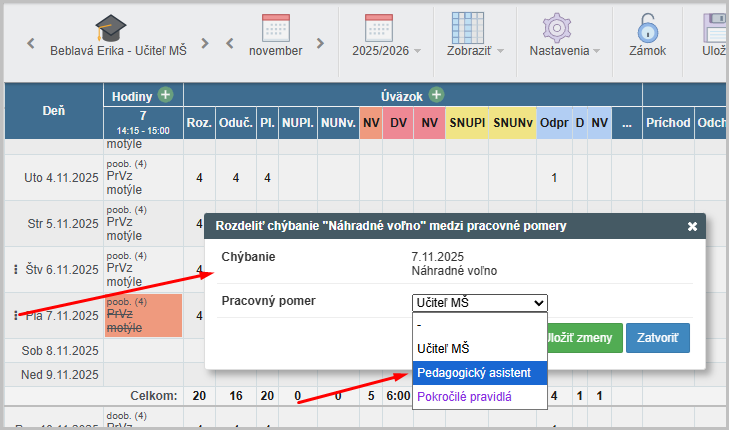
Task: Click the green Uložiť zmeny button
Action: (584, 338)
